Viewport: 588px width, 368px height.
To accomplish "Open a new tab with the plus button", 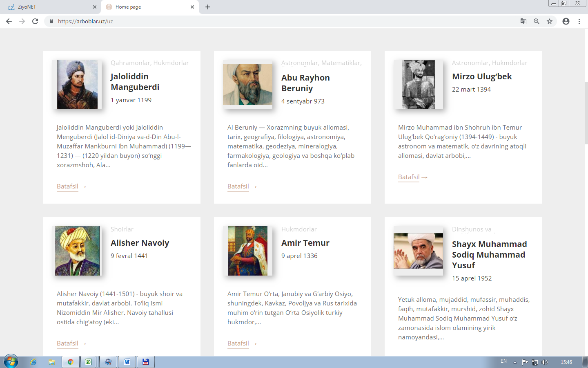I will (208, 7).
